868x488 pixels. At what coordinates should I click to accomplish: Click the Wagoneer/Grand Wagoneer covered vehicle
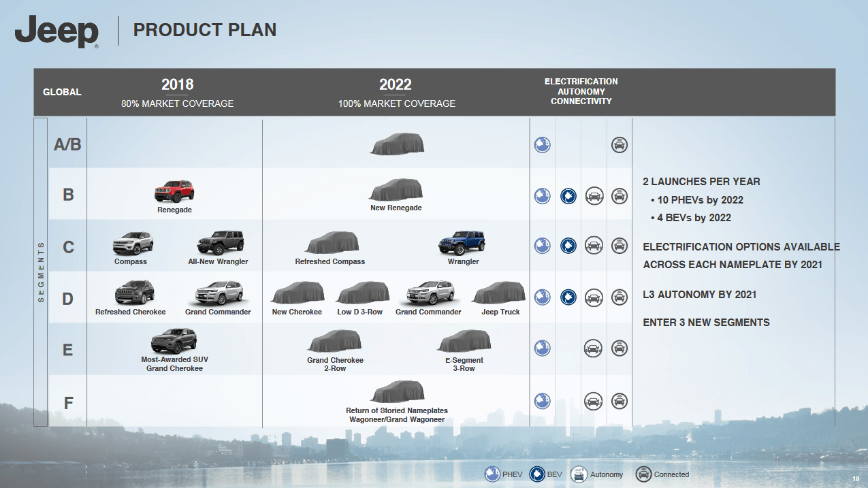pos(398,392)
